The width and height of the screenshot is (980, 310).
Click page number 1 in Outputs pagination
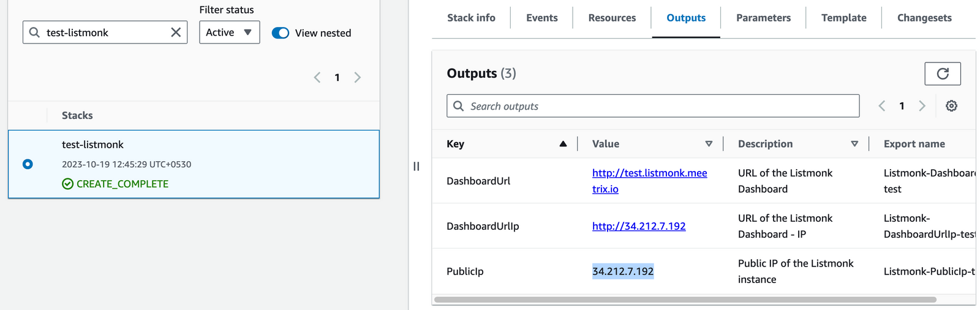coord(902,106)
